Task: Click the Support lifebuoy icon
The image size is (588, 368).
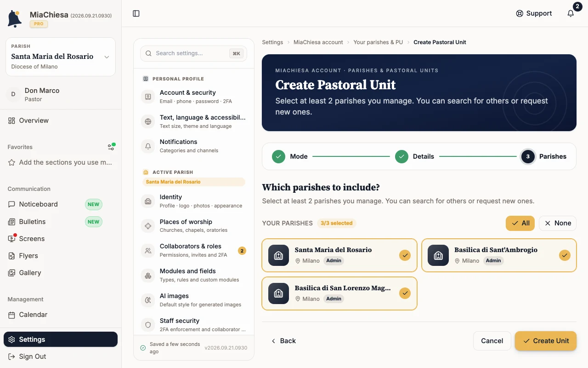Action: coord(520,13)
